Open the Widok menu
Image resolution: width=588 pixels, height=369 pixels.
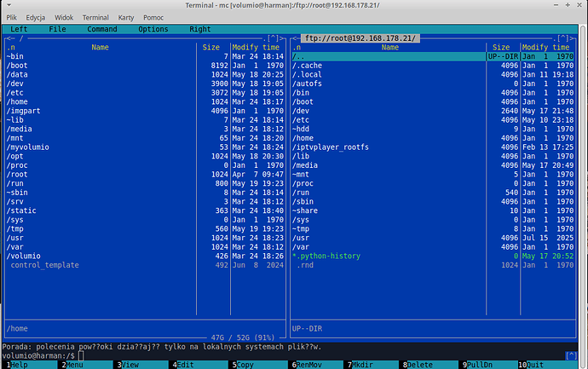pyautogui.click(x=64, y=18)
